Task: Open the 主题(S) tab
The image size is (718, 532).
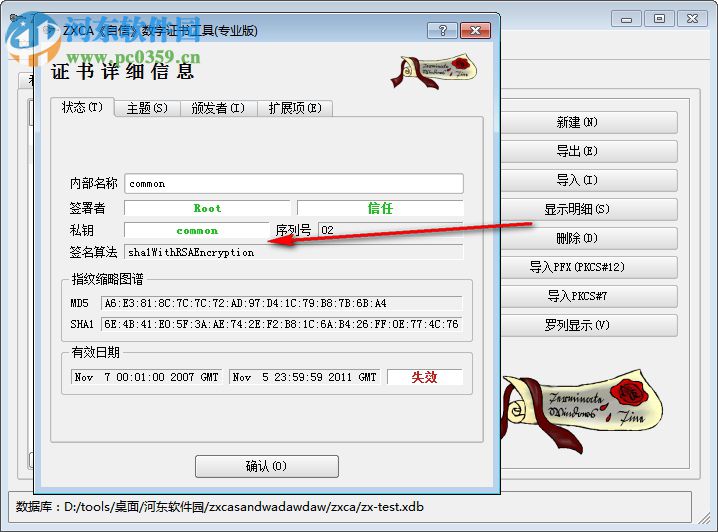Action: click(x=147, y=109)
